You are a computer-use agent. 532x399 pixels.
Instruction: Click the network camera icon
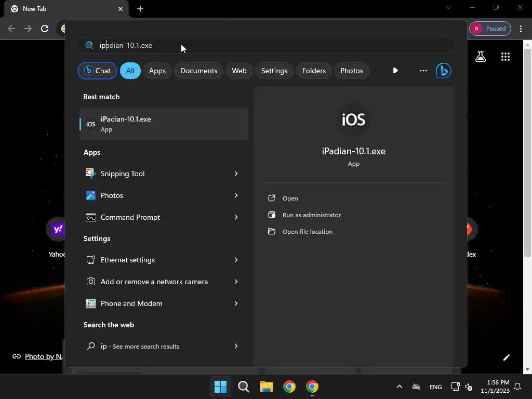[90, 282]
